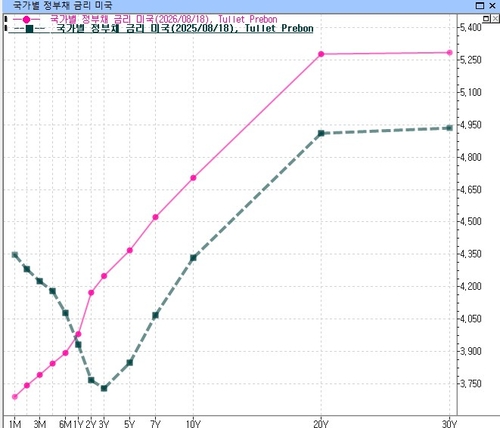Image resolution: width=500 pixels, height=428 pixels.
Task: Click the green 10Y square marker
Action: coord(193,258)
